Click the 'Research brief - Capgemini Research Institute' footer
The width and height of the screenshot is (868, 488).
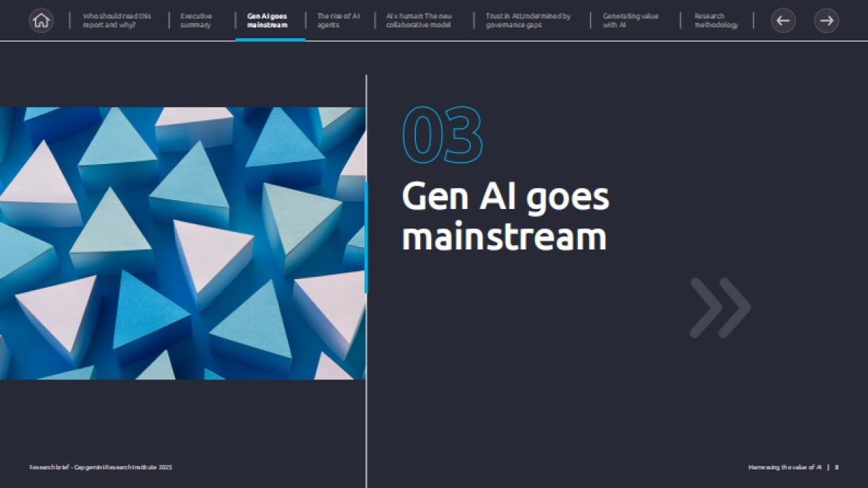point(101,468)
